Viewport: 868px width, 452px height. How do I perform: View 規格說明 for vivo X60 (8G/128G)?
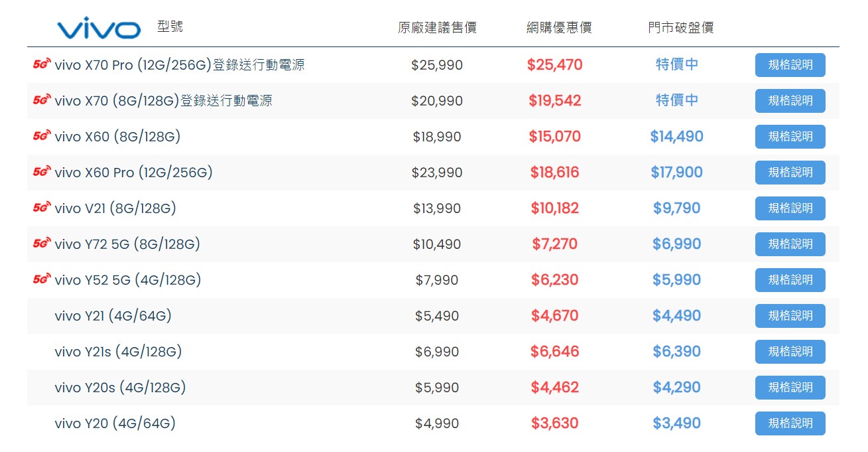(790, 137)
